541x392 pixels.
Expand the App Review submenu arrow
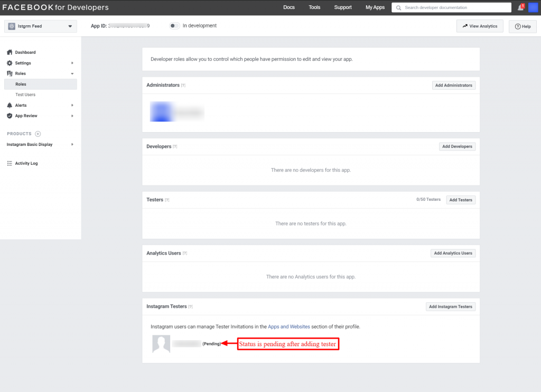[x=72, y=116]
